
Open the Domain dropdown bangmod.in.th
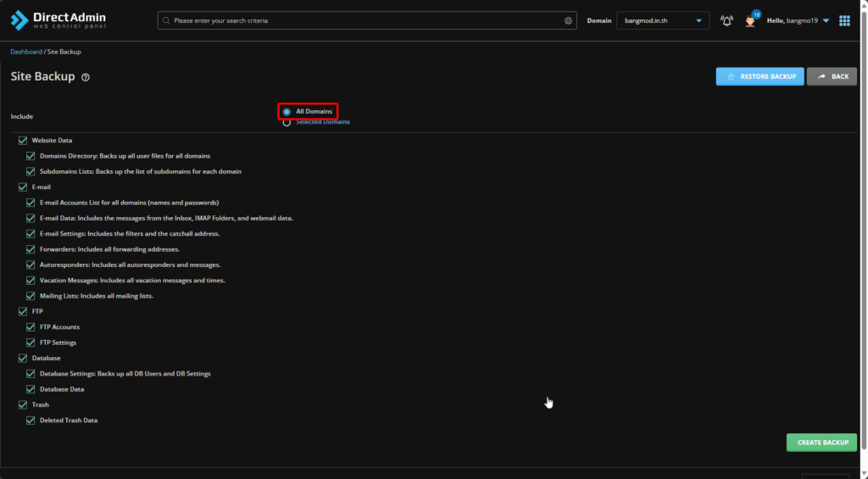pyautogui.click(x=662, y=20)
